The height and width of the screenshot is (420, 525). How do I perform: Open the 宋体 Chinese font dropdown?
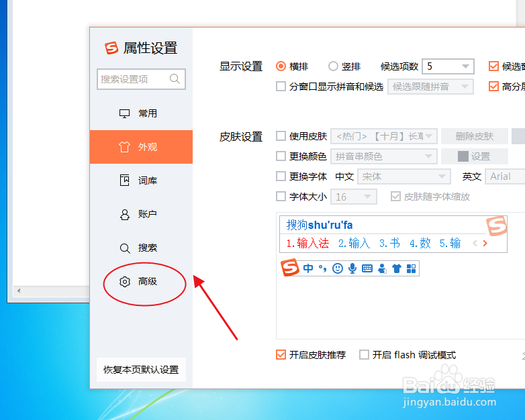(x=403, y=176)
